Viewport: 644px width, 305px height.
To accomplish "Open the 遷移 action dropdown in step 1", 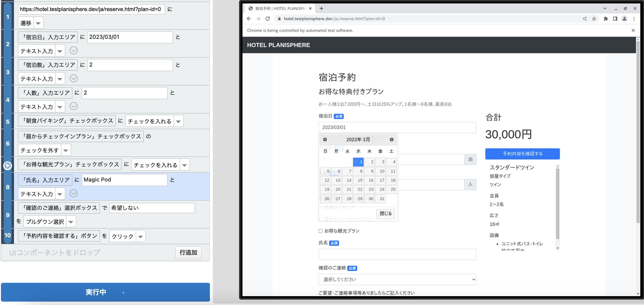I will click(38, 23).
